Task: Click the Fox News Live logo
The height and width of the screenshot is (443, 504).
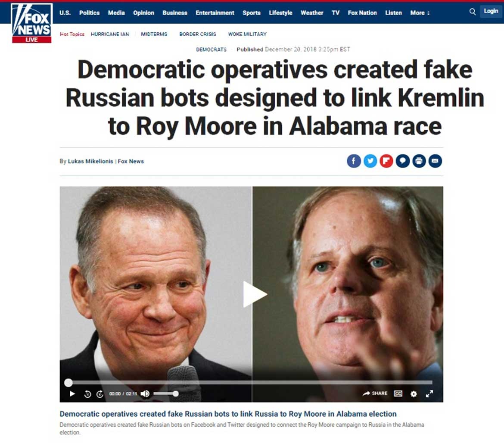Action: click(x=31, y=23)
